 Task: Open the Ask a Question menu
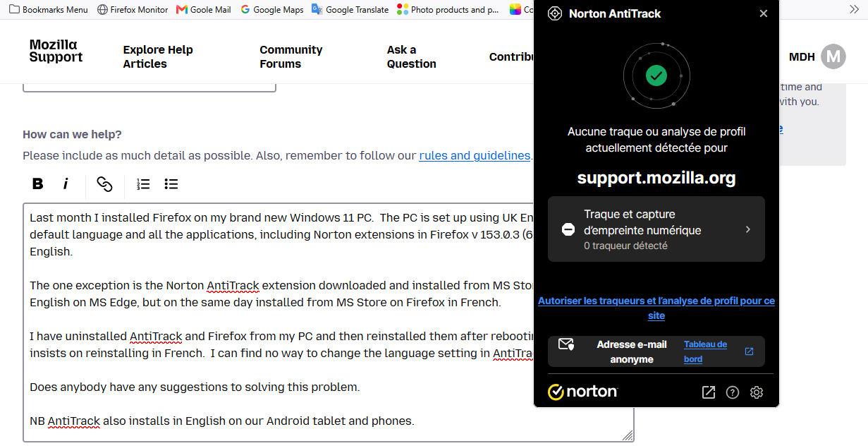point(411,56)
